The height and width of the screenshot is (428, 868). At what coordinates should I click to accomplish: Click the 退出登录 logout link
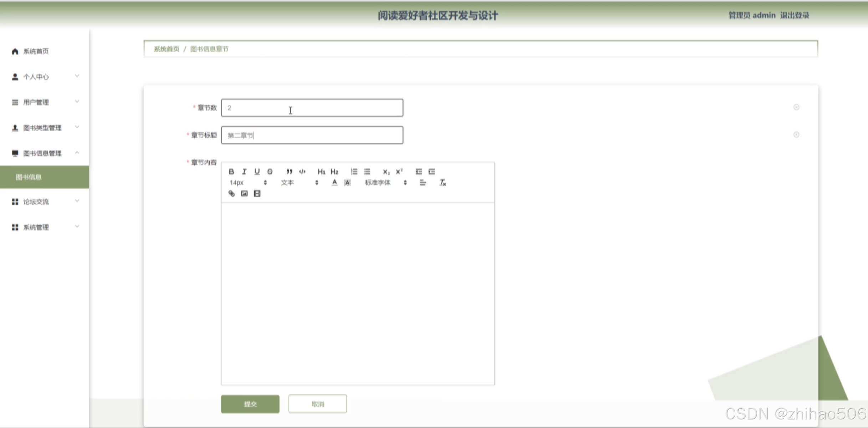point(795,15)
